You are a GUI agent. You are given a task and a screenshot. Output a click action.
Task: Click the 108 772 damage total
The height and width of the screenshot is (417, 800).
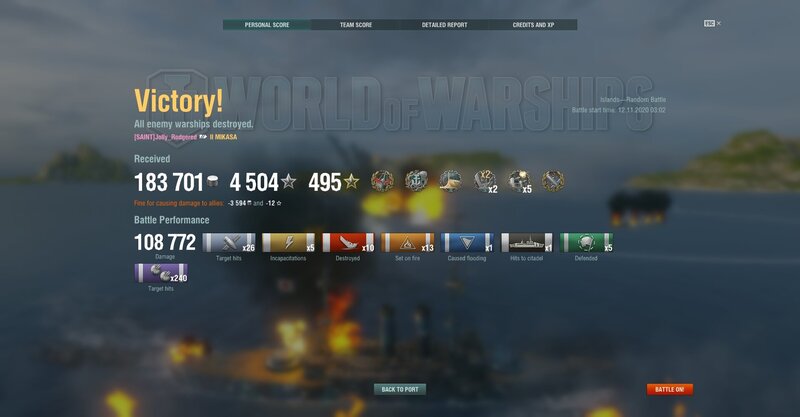165,242
